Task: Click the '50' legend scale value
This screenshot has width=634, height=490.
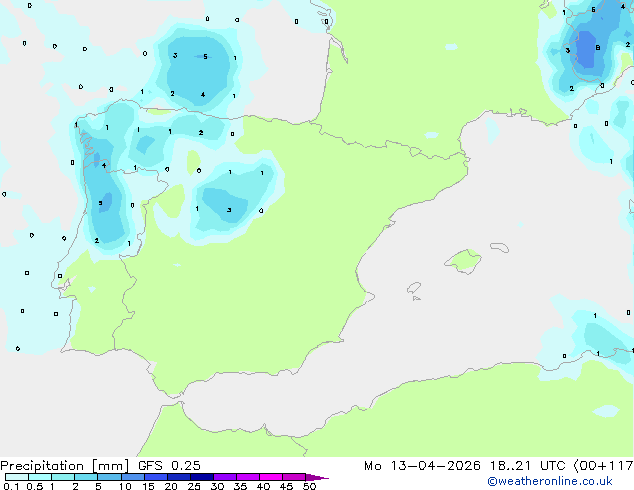Action: [x=309, y=486]
